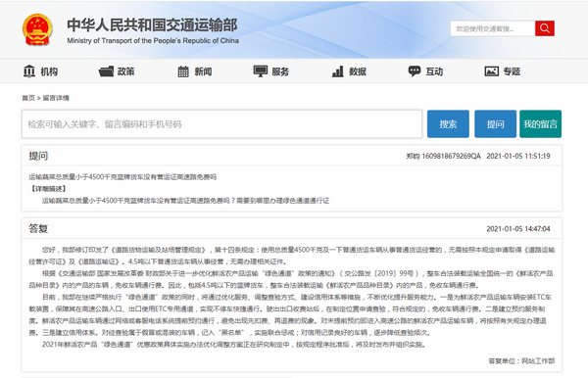588x378 pixels.
Task: Click reply timestamp 2021-01-05 14:47:04
Action: (518, 229)
